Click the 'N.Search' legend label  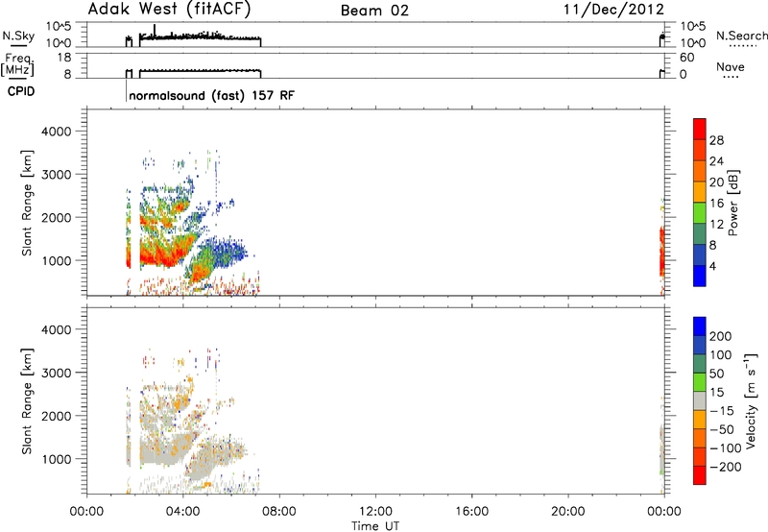coord(742,36)
